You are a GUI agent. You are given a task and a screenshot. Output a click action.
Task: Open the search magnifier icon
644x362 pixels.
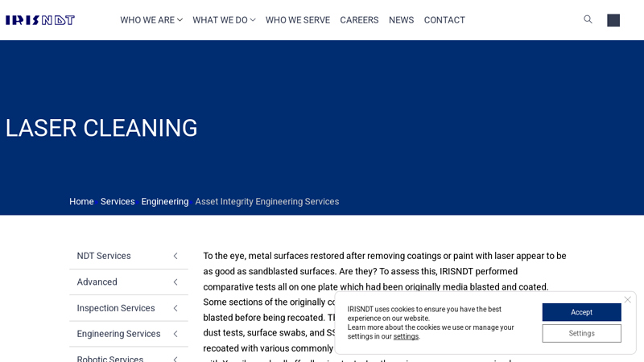[x=588, y=19]
